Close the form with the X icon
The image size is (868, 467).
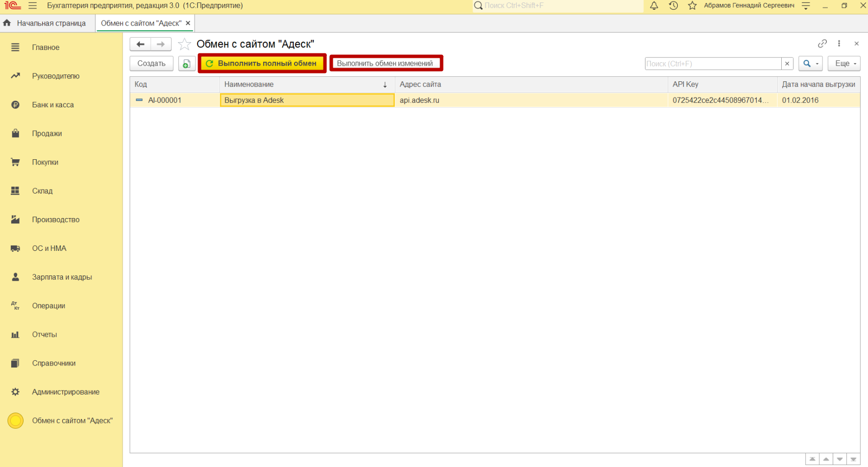point(857,44)
